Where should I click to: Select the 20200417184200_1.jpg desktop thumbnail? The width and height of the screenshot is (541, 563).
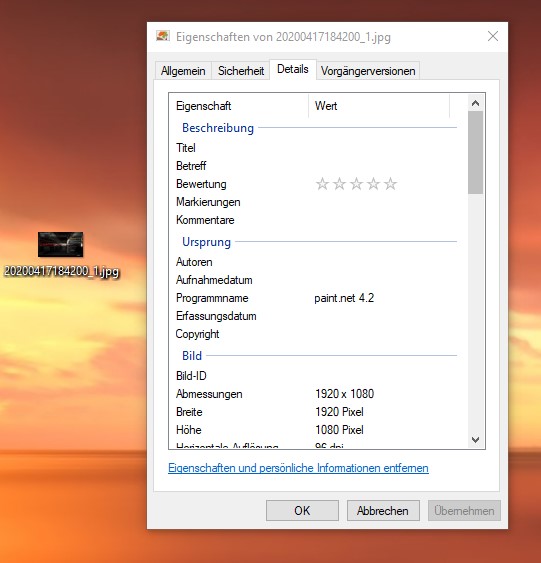pos(61,244)
